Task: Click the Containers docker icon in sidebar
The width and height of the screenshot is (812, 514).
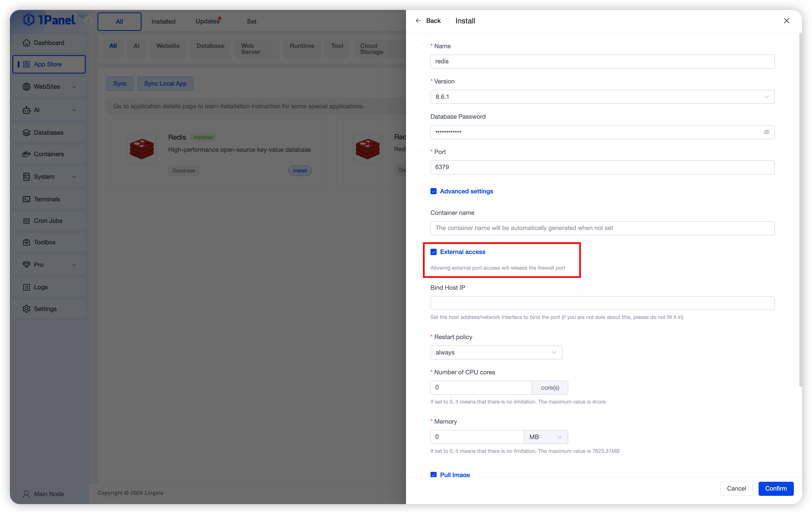Action: 26,154
